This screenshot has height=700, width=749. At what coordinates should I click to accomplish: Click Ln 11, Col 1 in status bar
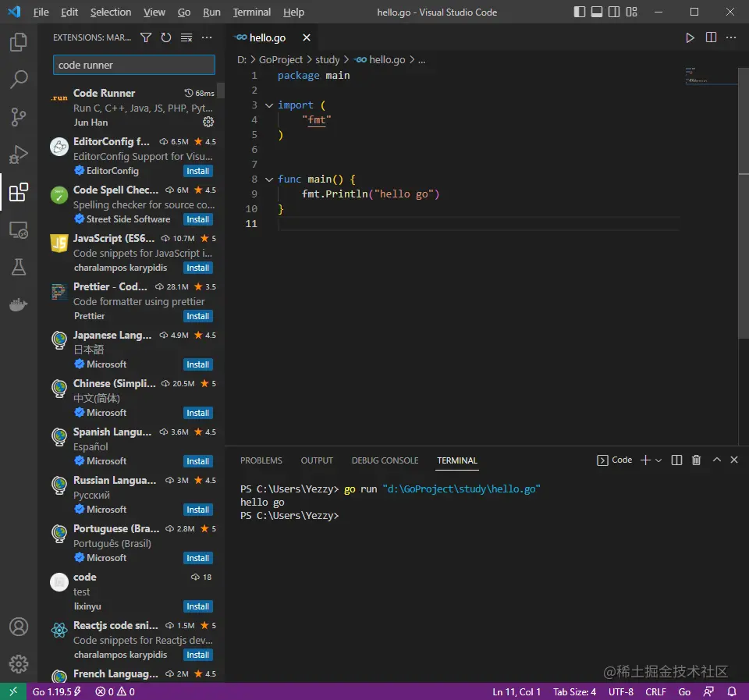click(x=516, y=692)
